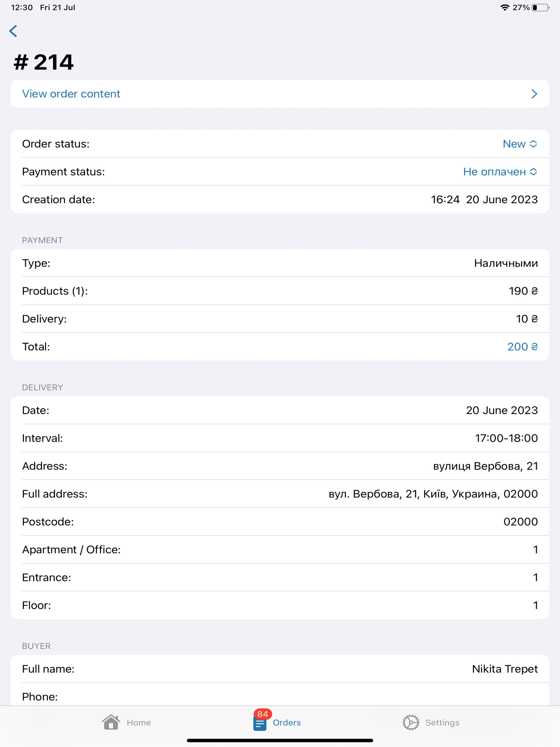Image resolution: width=560 pixels, height=747 pixels.
Task: Tap buyer name Nikita Trepet
Action: (x=504, y=669)
